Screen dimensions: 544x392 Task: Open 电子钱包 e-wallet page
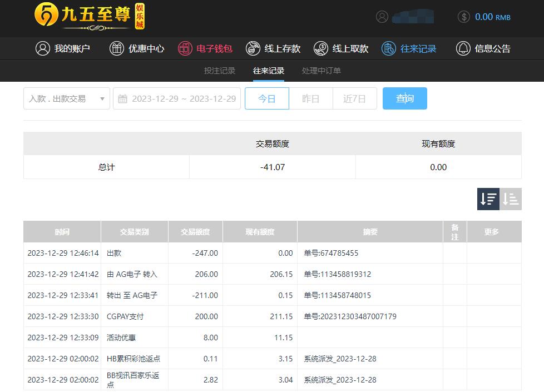click(205, 48)
